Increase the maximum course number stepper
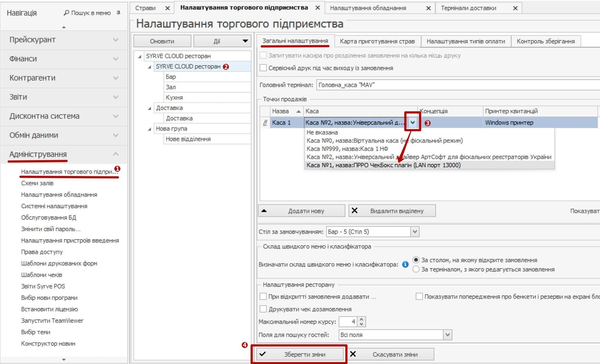 point(361,319)
